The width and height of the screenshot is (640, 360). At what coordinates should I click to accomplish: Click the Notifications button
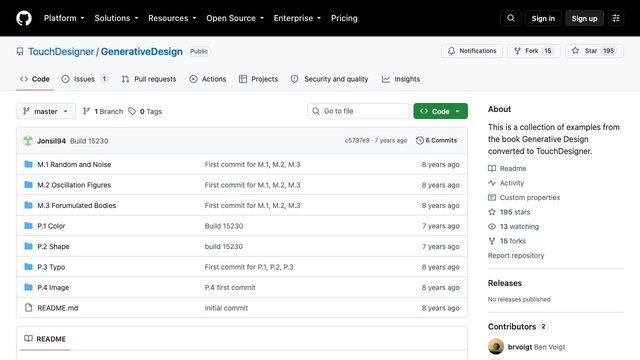(472, 51)
